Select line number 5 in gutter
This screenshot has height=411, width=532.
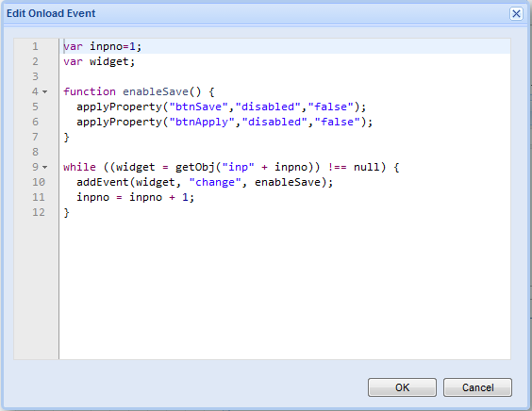pos(35,107)
